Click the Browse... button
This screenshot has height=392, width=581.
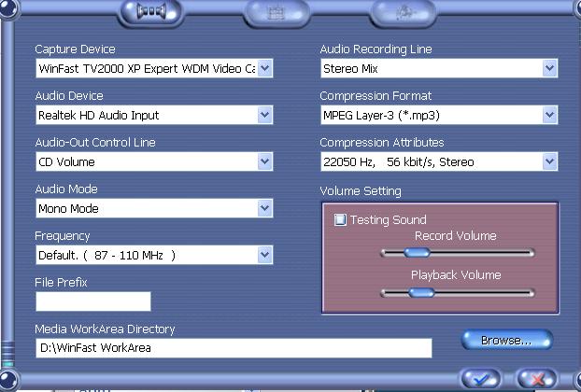507,340
